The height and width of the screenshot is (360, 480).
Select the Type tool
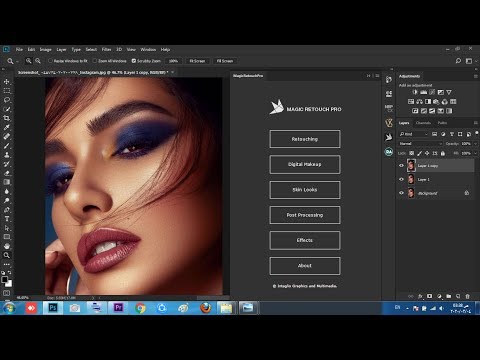[7, 219]
